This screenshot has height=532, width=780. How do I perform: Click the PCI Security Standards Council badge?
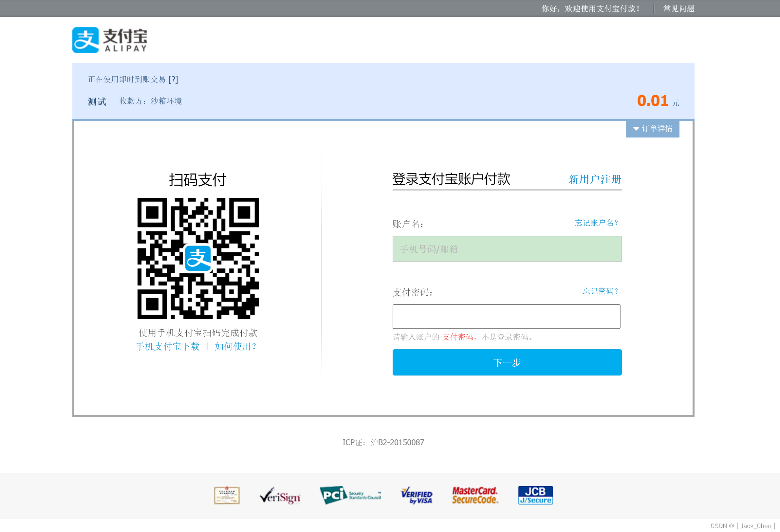coord(350,495)
